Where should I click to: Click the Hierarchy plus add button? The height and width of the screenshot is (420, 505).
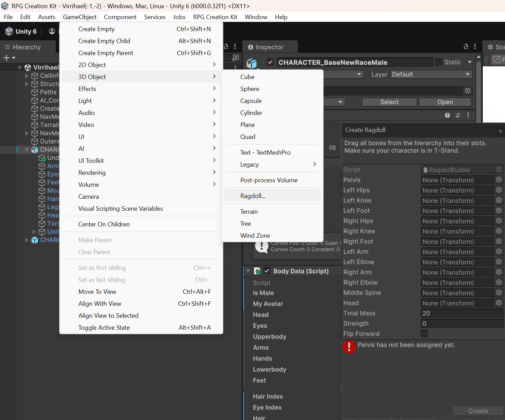(7, 58)
